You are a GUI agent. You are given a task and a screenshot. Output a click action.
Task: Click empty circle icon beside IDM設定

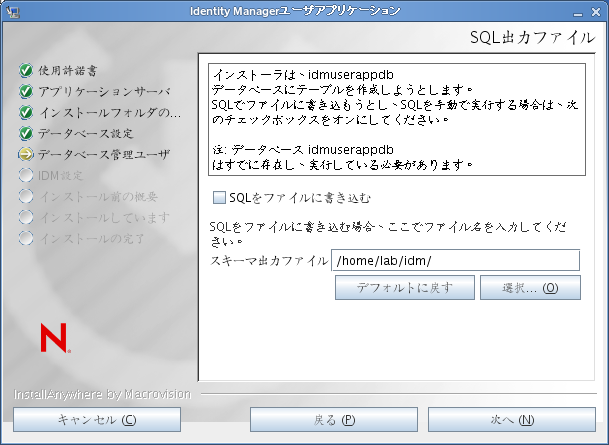pyautogui.click(x=26, y=175)
